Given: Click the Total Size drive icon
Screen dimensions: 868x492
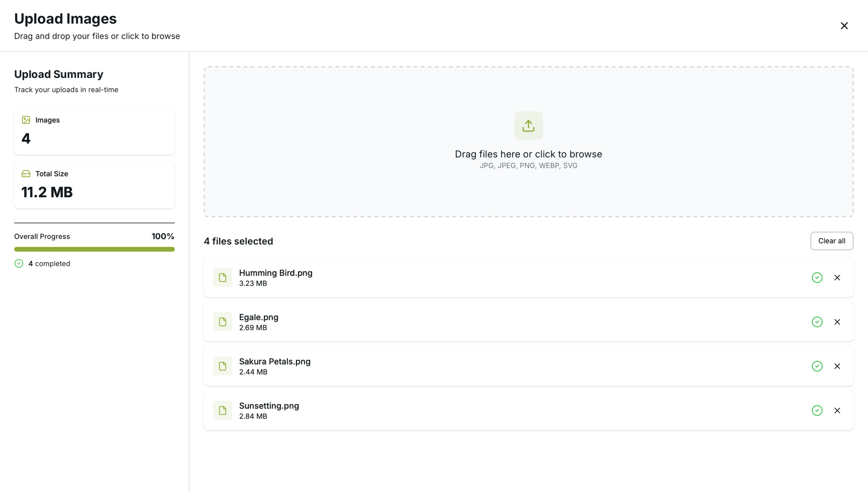Looking at the screenshot, I should tap(26, 174).
